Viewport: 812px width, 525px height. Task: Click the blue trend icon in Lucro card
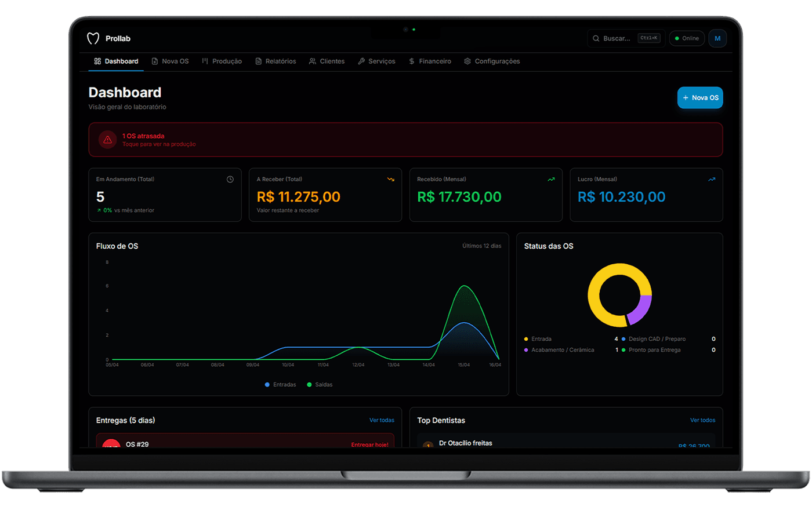tap(712, 180)
